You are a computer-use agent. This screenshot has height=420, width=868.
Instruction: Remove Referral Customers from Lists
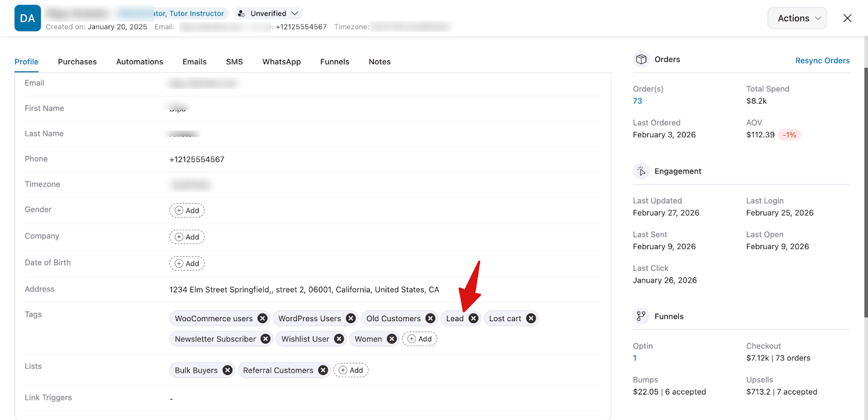point(323,371)
